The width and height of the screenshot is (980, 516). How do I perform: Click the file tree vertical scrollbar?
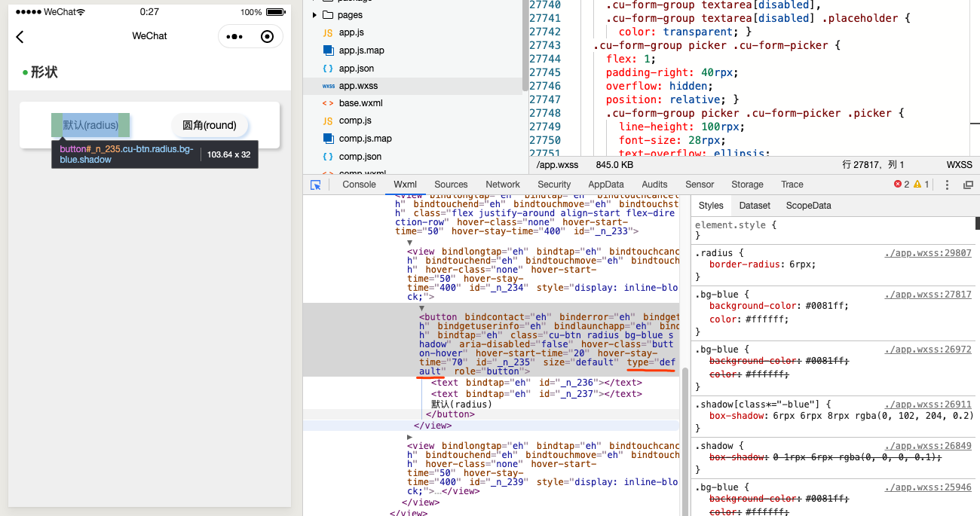pos(525,45)
